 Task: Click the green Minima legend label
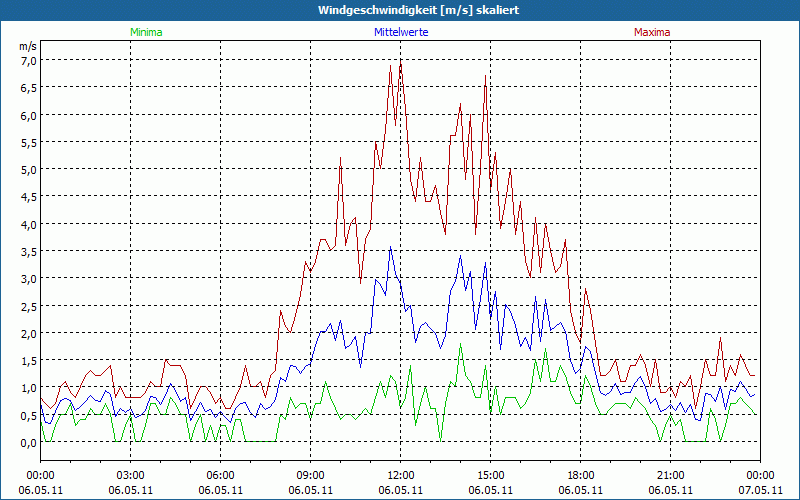click(x=145, y=32)
